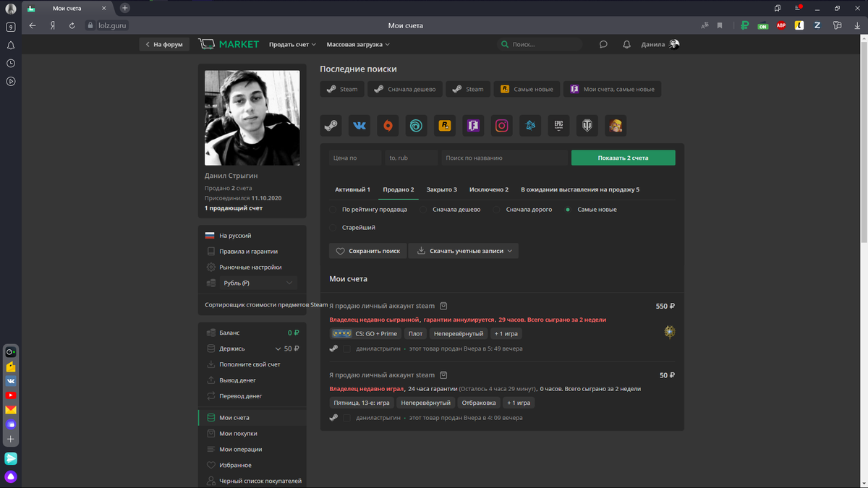This screenshot has height=488, width=868.
Task: Go back with the browser arrow
Action: pos(32,25)
